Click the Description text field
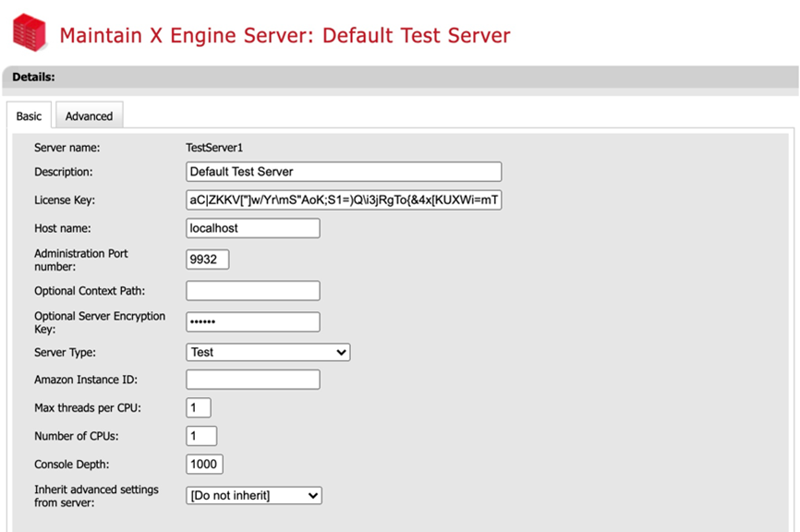 point(344,172)
